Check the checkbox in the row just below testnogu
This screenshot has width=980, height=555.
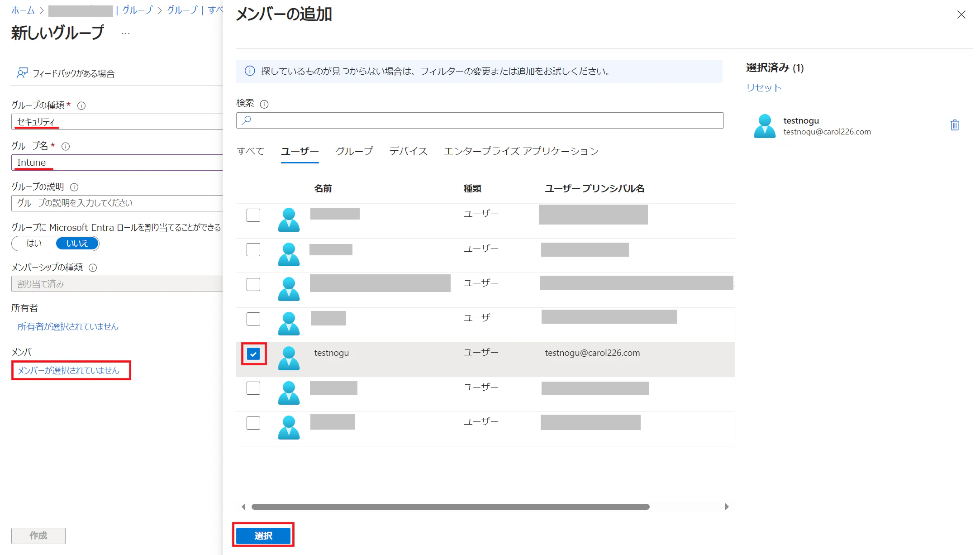253,388
